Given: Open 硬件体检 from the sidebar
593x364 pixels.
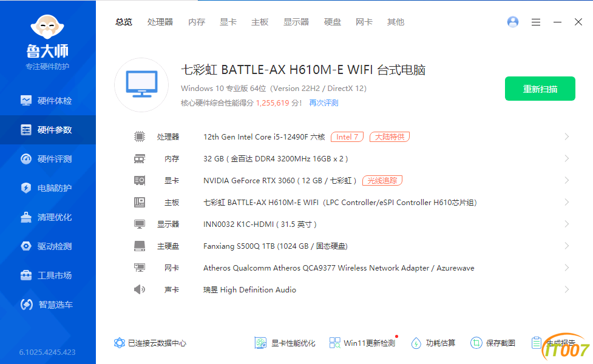Looking at the screenshot, I should tap(48, 101).
